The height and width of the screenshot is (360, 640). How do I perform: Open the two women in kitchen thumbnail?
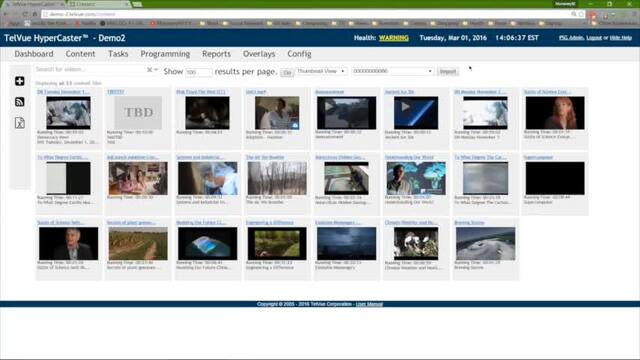coord(138,178)
